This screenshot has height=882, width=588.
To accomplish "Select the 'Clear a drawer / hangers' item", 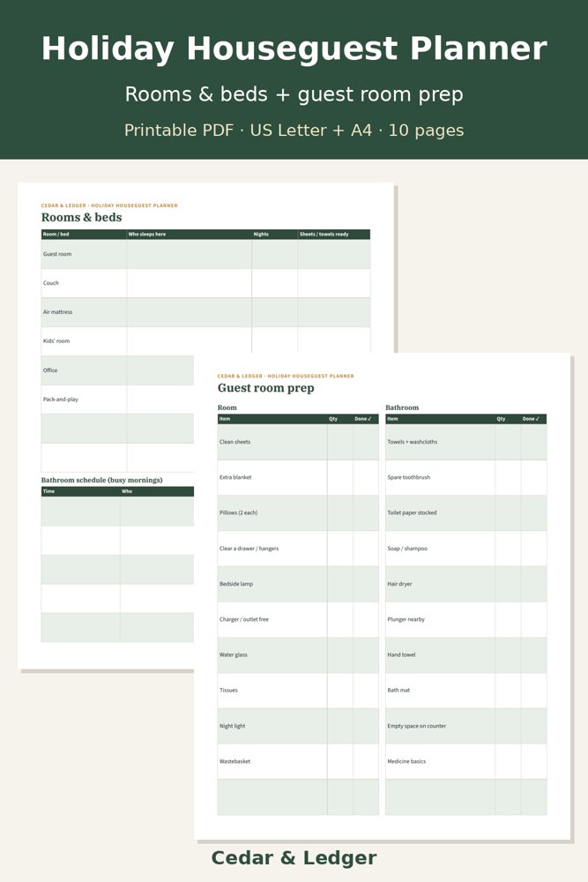I will pyautogui.click(x=249, y=549).
